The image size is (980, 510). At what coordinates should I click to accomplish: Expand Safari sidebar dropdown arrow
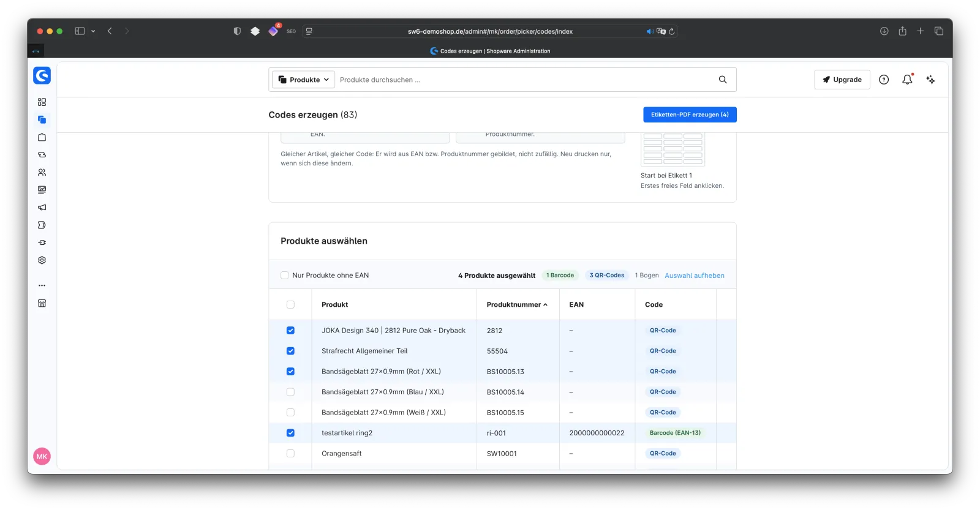[93, 31]
